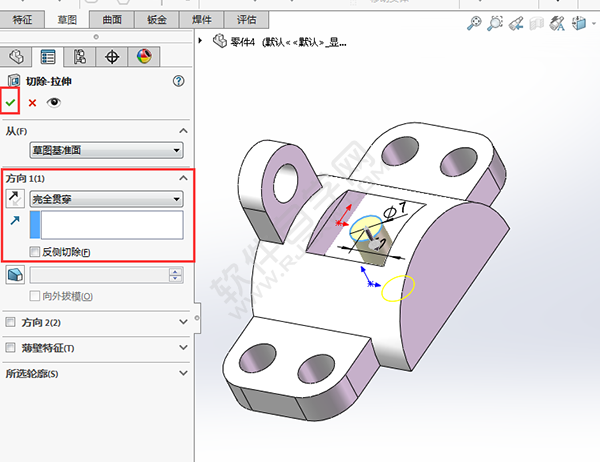Toggle detailed preview eye icon
Image resolution: width=600 pixels, height=462 pixels.
coord(54,102)
